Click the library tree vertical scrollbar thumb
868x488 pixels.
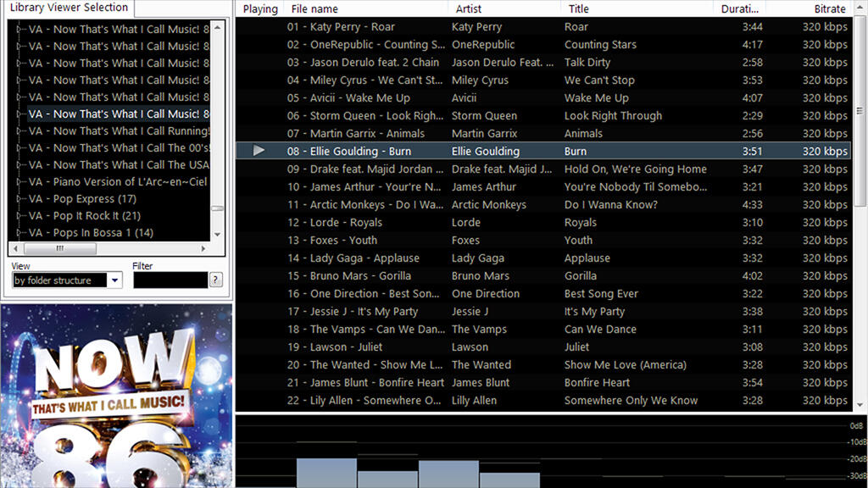pos(218,208)
